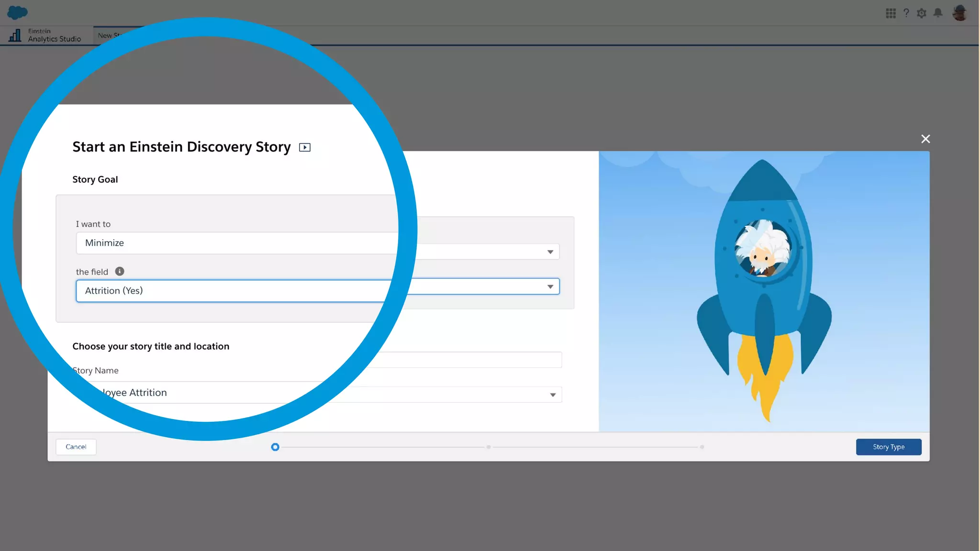Click the Salesforce cloud logo
This screenshot has width=980, height=551.
18,12
